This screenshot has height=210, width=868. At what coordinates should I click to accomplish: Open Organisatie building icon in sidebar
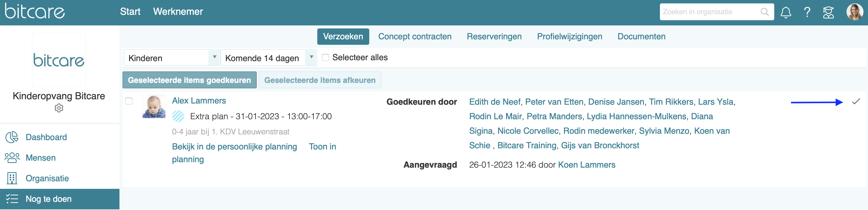(12, 178)
